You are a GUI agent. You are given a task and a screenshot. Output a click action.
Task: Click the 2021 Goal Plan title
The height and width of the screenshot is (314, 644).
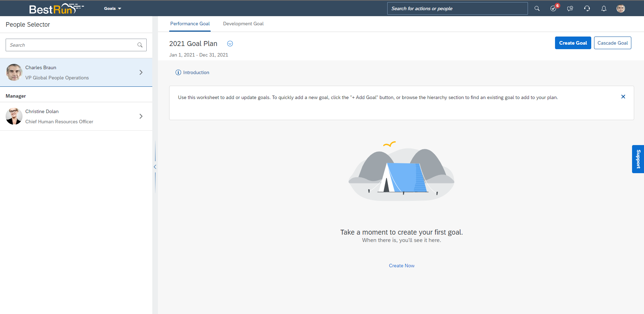point(193,44)
